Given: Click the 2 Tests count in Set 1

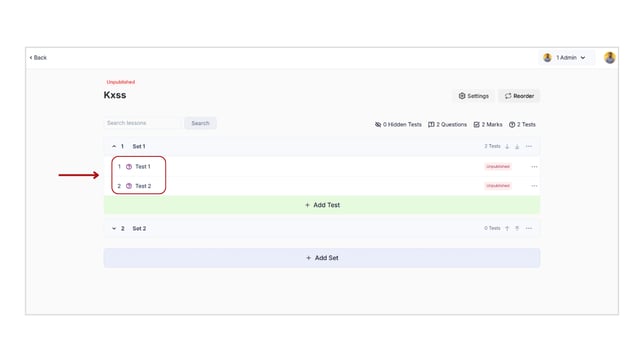Looking at the screenshot, I should tap(492, 146).
